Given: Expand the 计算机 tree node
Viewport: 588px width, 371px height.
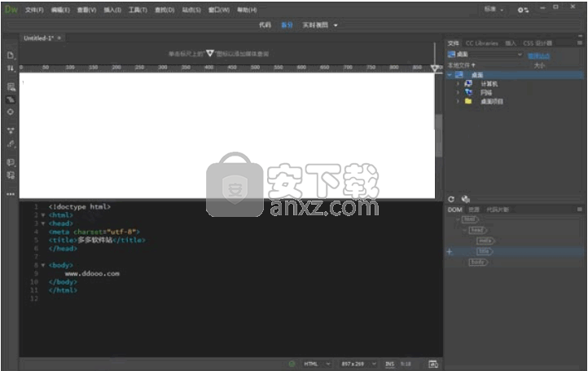Looking at the screenshot, I should 458,83.
